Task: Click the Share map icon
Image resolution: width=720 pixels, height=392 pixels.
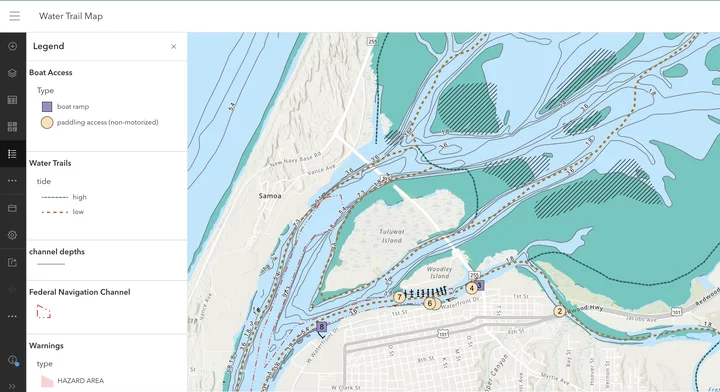Action: point(12,263)
